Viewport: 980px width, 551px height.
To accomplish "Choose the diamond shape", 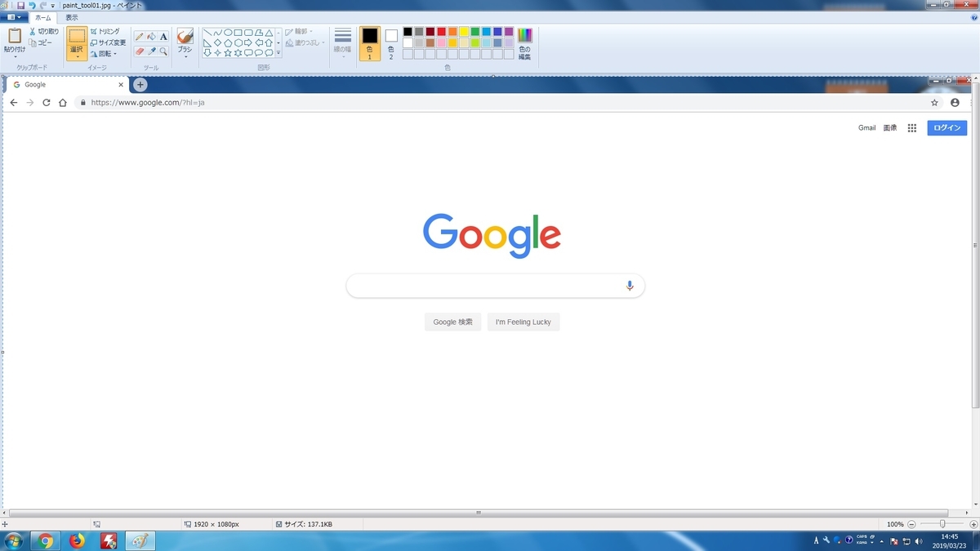I will 218,42.
